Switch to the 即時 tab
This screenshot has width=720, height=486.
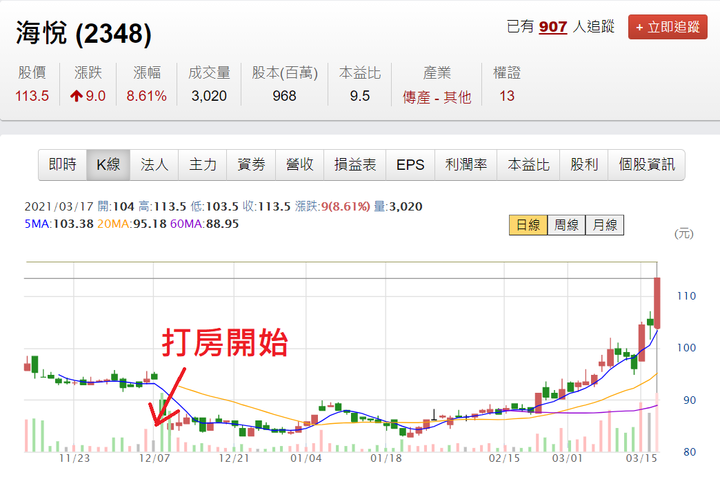tap(62, 164)
